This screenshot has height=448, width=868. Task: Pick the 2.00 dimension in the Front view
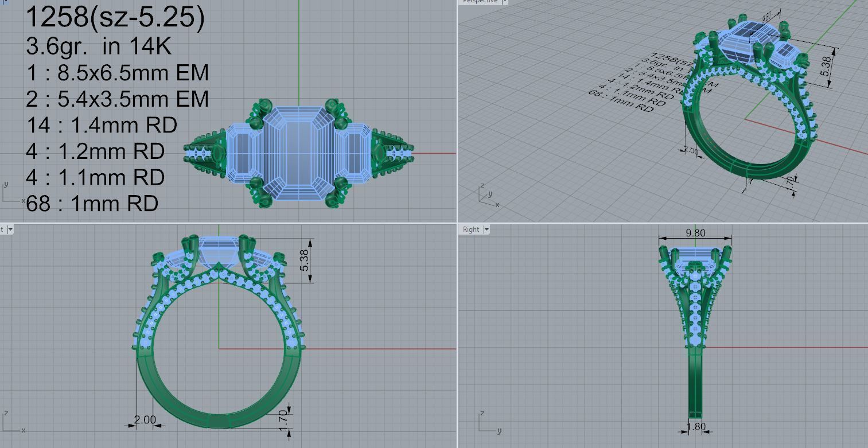point(145,420)
